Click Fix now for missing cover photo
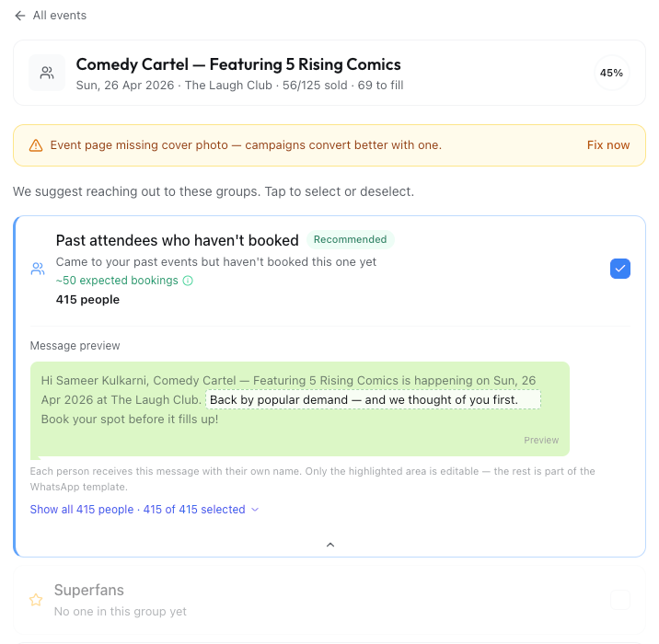 (x=608, y=145)
